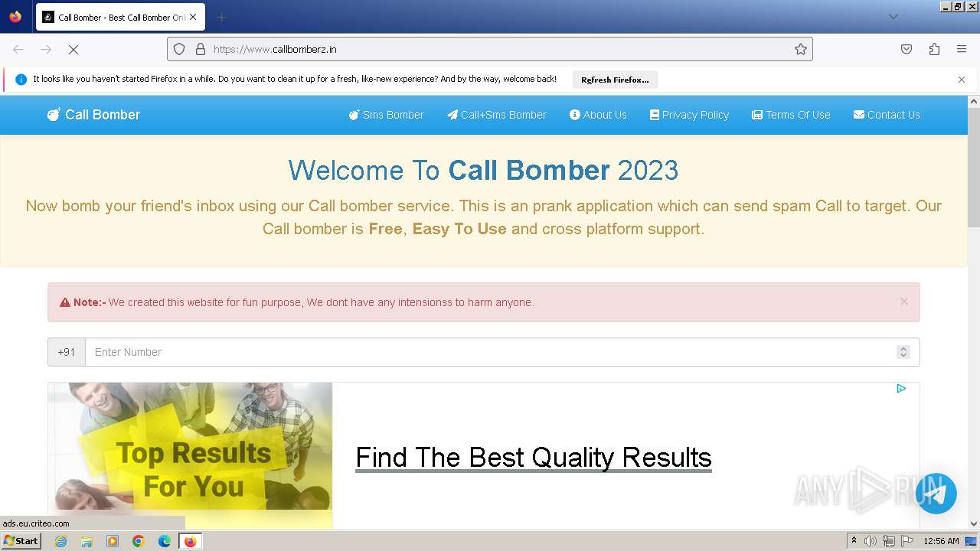Image resolution: width=980 pixels, height=551 pixels.
Task: List all open tabs
Action: [893, 17]
